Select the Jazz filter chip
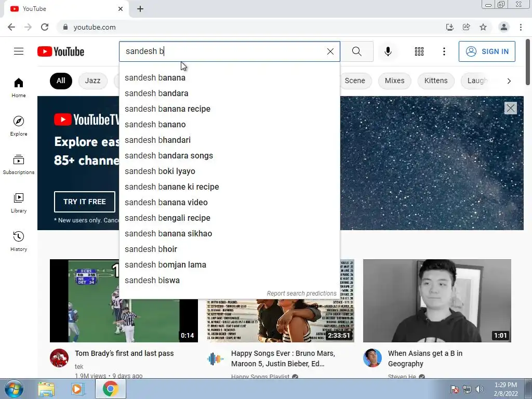 pos(92,81)
